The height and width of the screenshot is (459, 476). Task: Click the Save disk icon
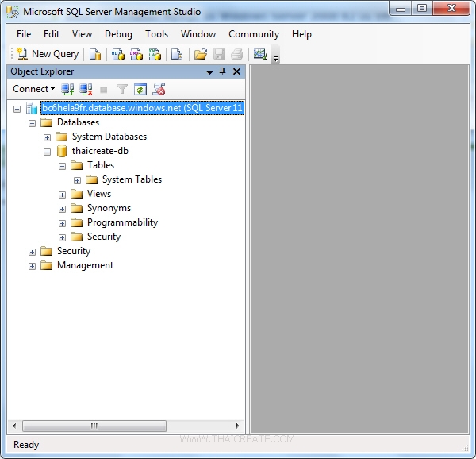click(219, 55)
